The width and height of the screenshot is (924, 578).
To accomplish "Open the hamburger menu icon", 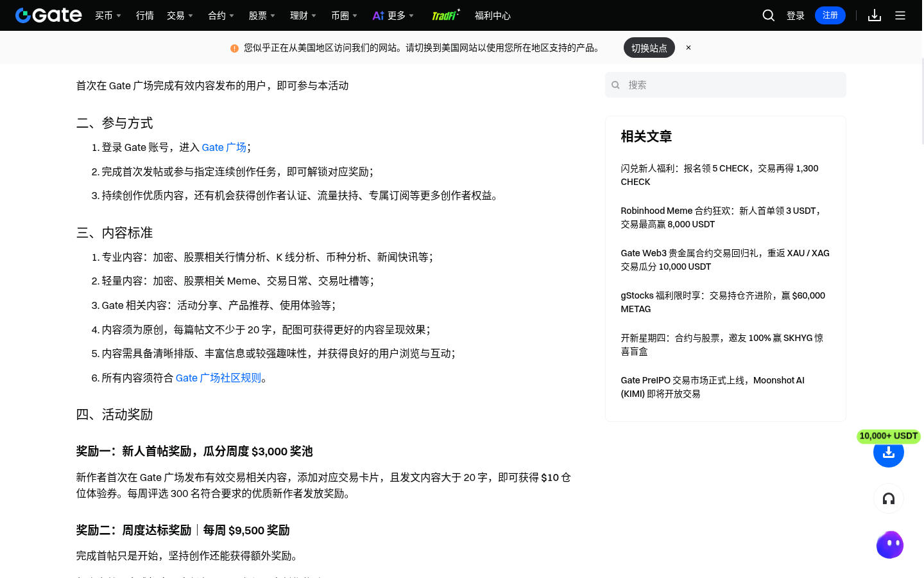I will (900, 15).
